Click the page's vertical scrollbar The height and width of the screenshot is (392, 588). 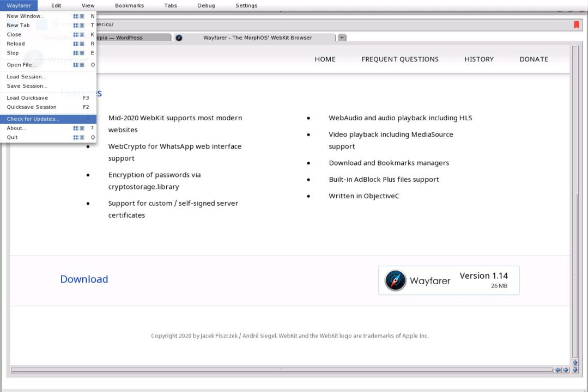pos(575,202)
